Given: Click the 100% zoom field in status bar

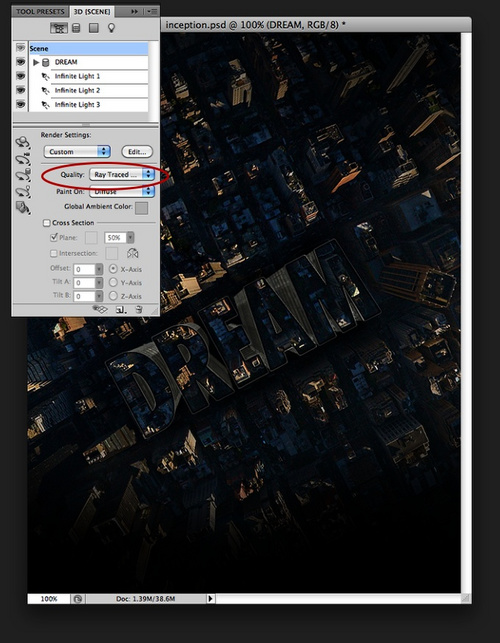Looking at the screenshot, I should [x=49, y=599].
